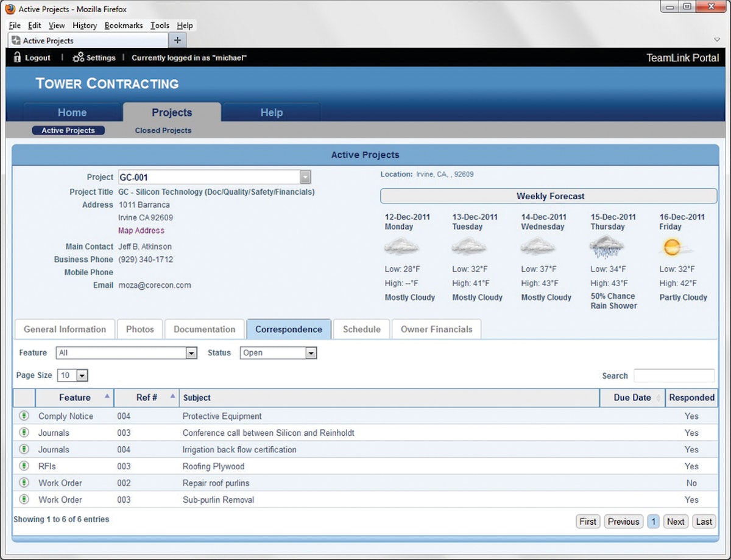731x560 pixels.
Task: Click the Map Address link
Action: pyautogui.click(x=141, y=231)
